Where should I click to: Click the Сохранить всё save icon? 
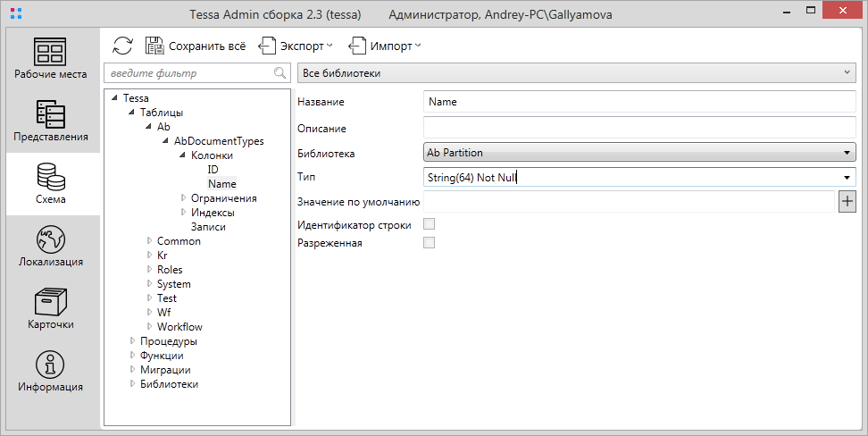click(154, 46)
